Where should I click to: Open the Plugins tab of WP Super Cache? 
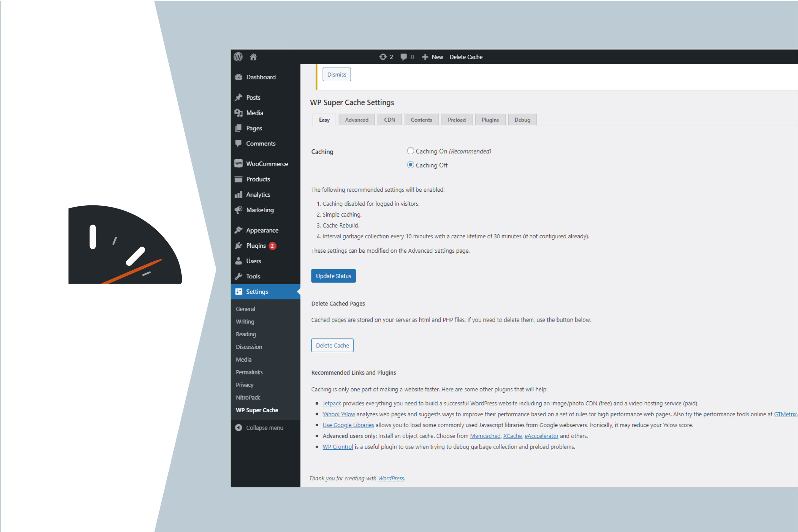point(490,120)
